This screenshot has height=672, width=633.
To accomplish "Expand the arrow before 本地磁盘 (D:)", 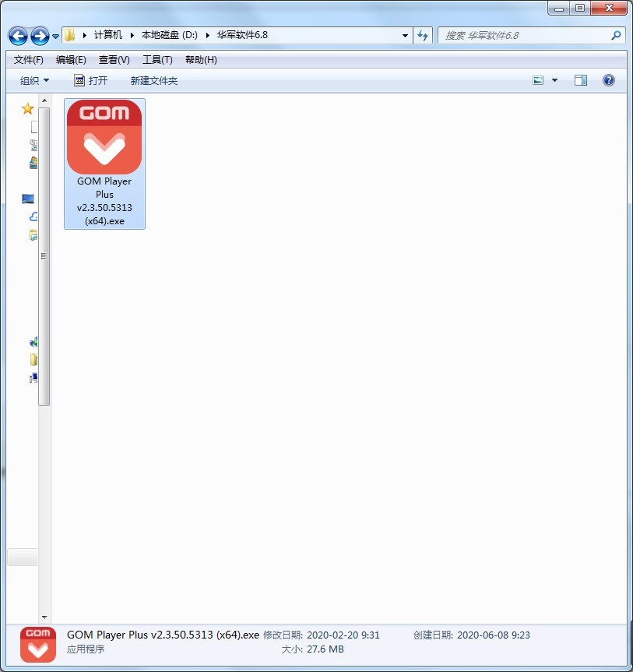I will [x=132, y=35].
